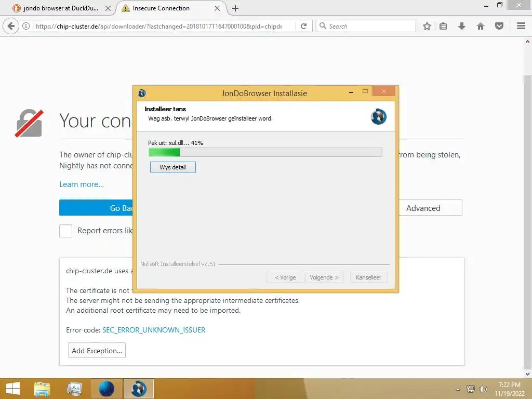This screenshot has height=399, width=532.
Task: Click the chip-cluster.de address bar
Action: click(159, 26)
